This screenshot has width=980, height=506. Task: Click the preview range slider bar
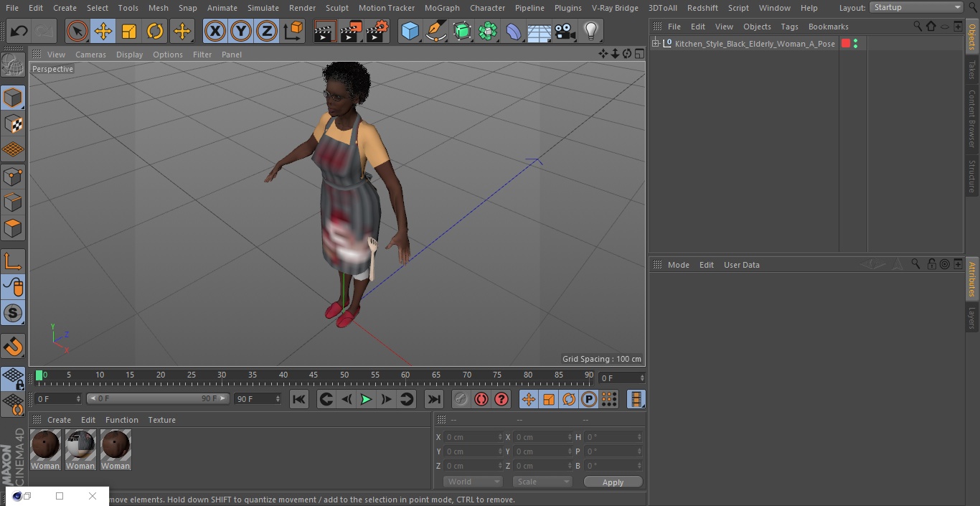(158, 398)
